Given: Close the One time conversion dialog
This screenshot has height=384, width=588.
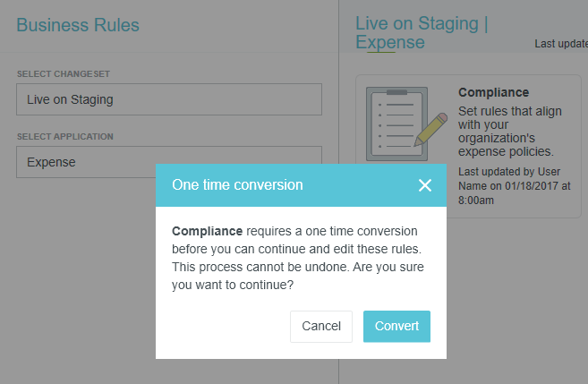Looking at the screenshot, I should click(424, 185).
